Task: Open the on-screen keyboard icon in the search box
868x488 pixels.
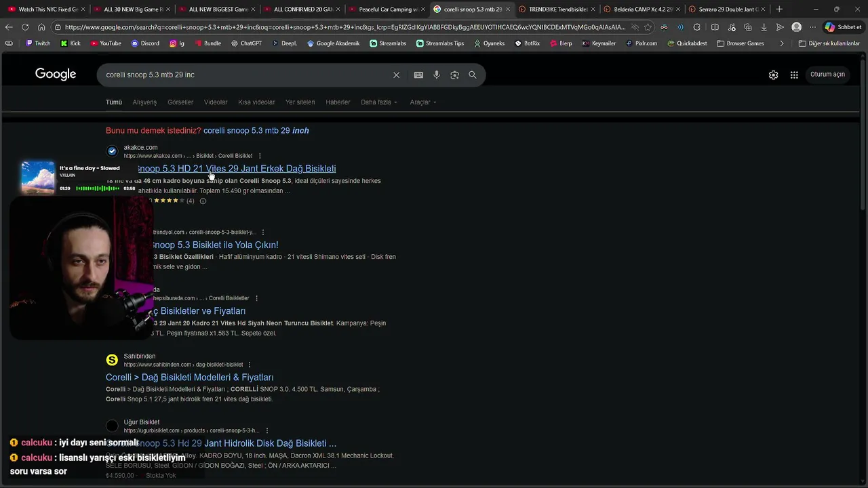Action: pyautogui.click(x=418, y=75)
